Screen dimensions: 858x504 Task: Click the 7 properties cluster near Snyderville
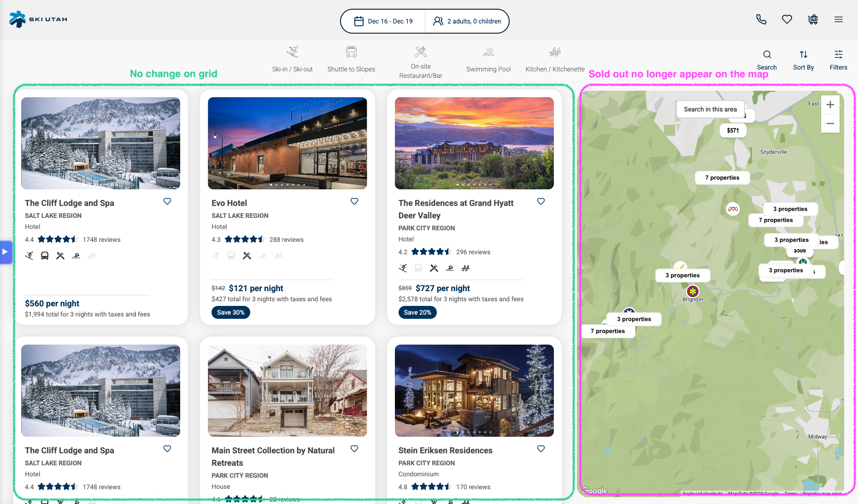coord(722,178)
